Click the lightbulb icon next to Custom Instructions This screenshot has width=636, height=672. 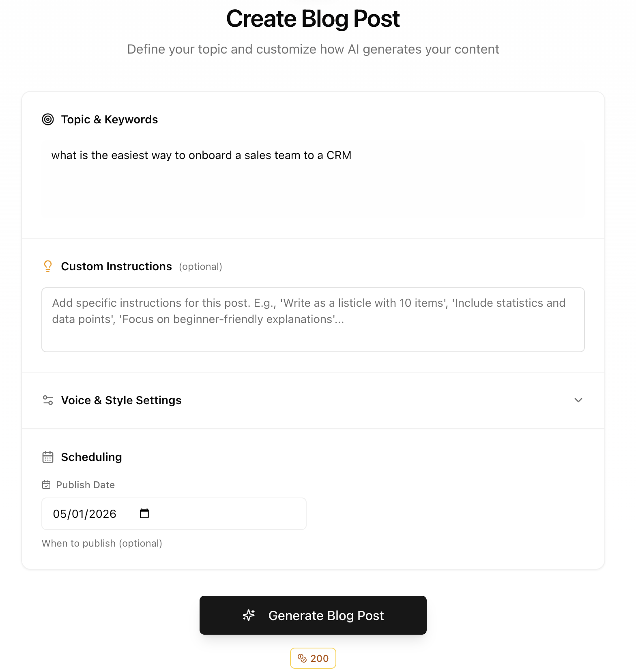(x=48, y=266)
